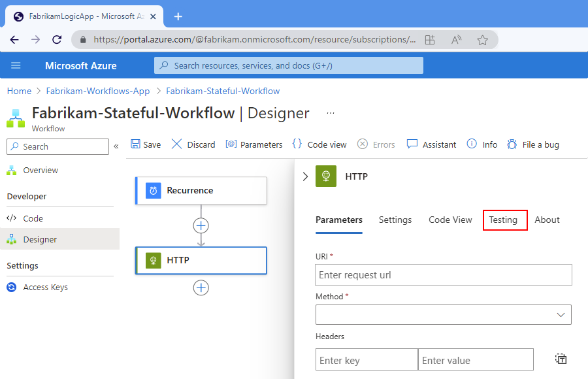Open the Method dropdown
Screen dimensions: 588x379
(x=444, y=314)
